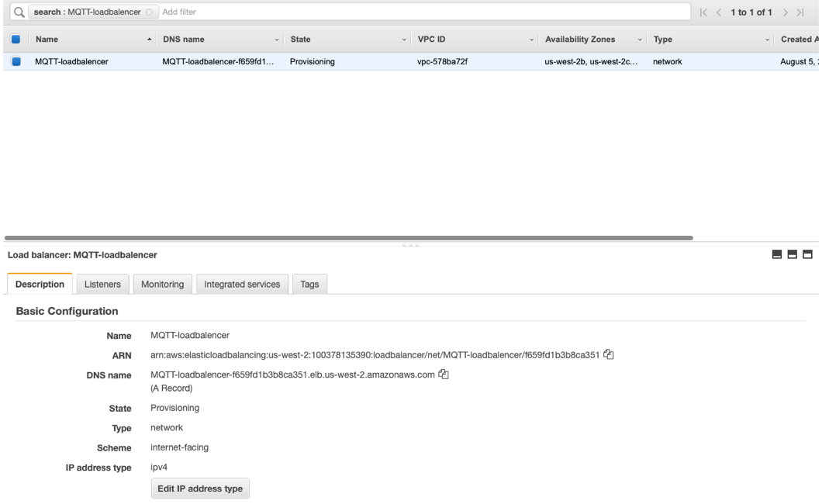Switch to the Integrated services tab

[x=242, y=284]
